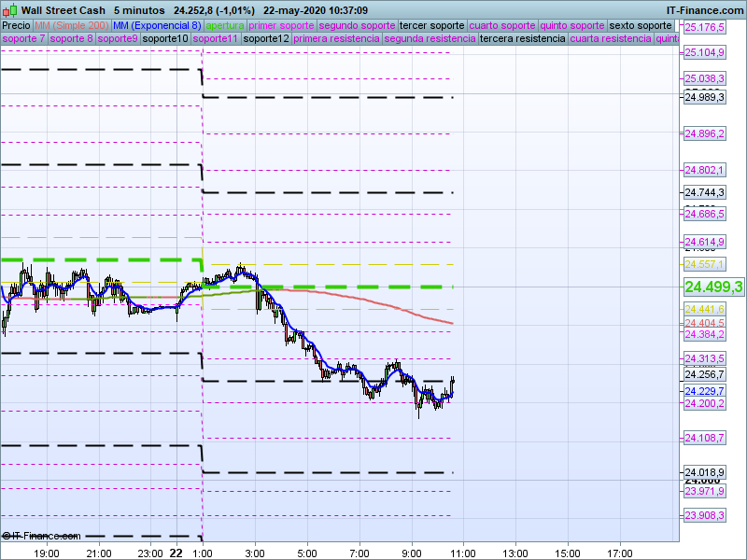Click the tercer soporte indicator label
The height and width of the screenshot is (560, 747).
tap(431, 25)
